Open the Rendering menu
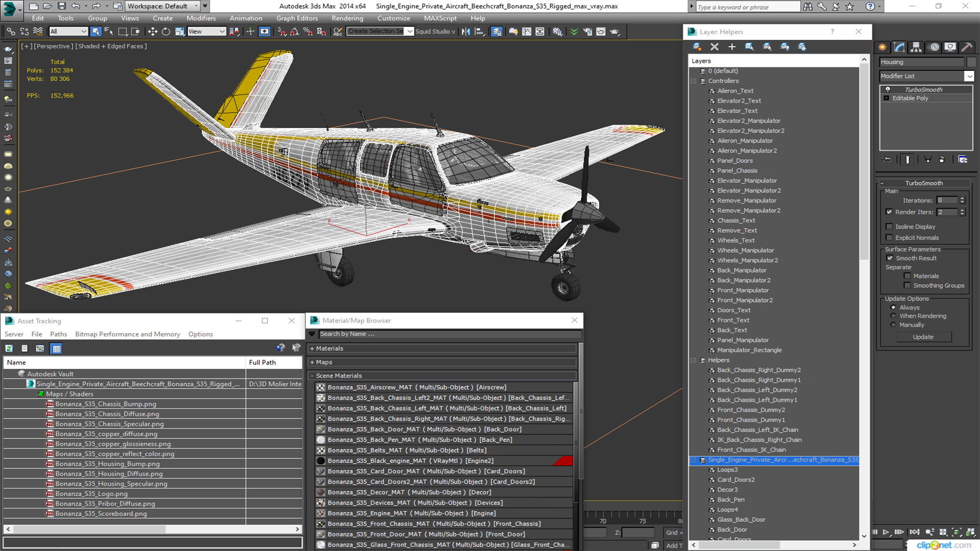This screenshot has width=980, height=551. pyautogui.click(x=348, y=18)
